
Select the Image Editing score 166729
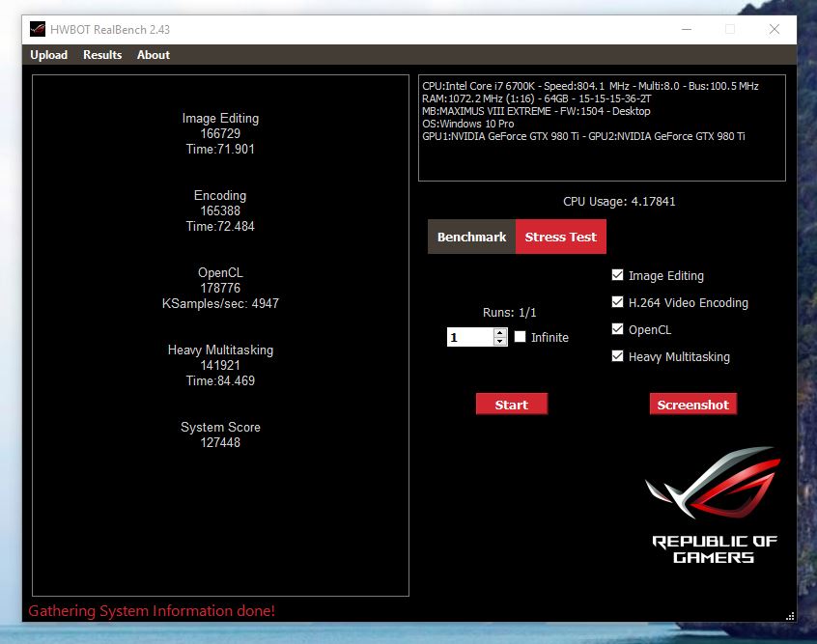(x=220, y=133)
